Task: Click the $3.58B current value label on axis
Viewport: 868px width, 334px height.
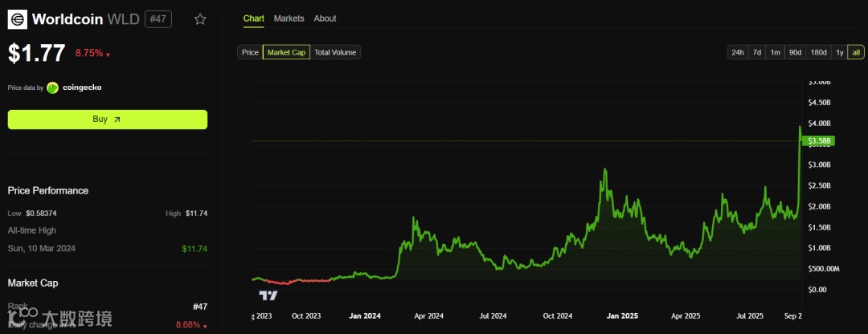Action: [819, 141]
